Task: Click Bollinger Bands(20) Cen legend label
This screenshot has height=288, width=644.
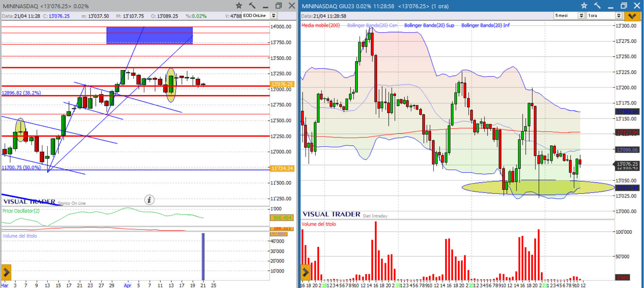Action: (x=372, y=25)
